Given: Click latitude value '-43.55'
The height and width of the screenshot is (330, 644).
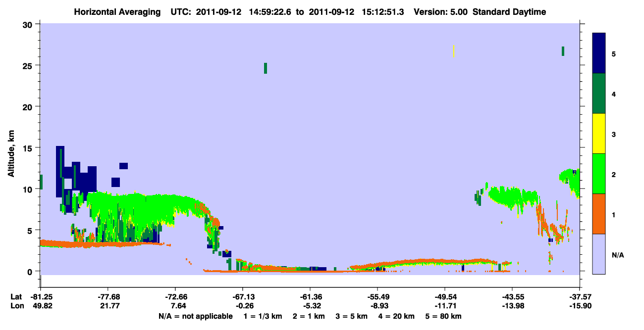Looking at the screenshot, I should 512,297.
